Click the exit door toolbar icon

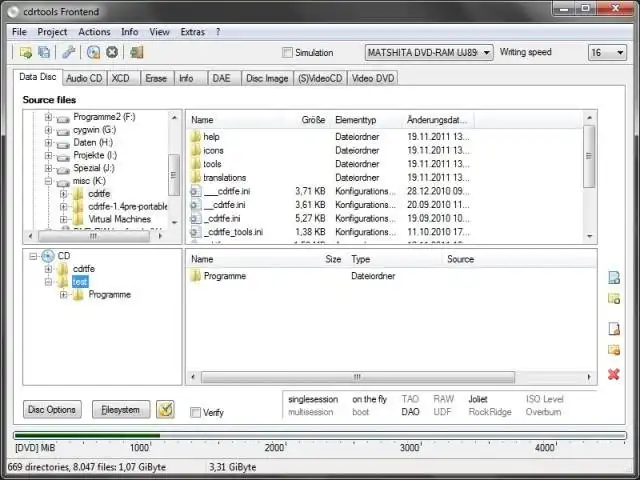136,52
